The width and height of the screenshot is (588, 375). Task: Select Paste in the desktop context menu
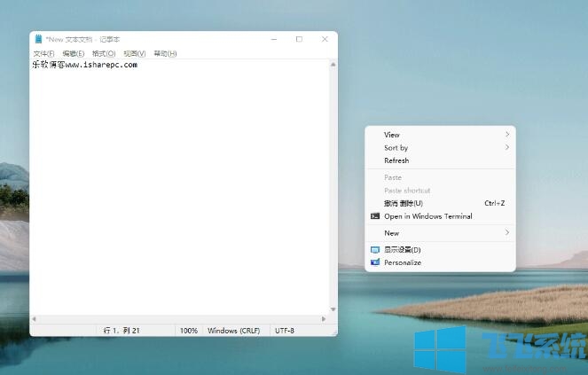coord(440,177)
